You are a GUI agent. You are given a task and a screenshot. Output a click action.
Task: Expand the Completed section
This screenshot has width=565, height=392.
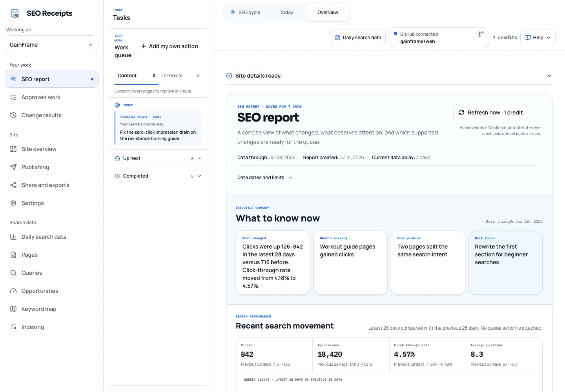tap(158, 176)
